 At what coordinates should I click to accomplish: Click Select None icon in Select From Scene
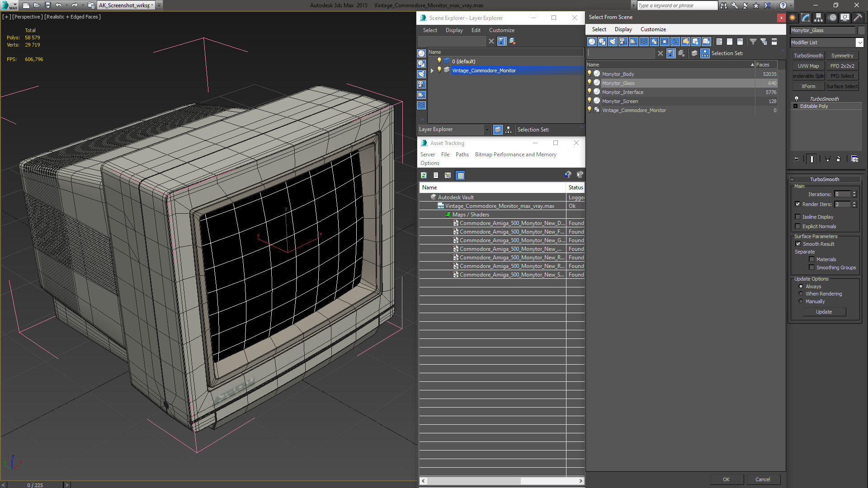click(x=730, y=42)
